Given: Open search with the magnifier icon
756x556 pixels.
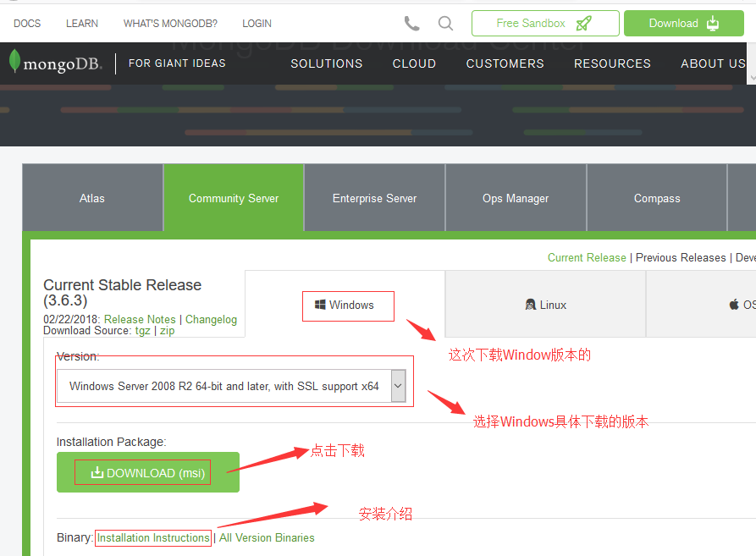Looking at the screenshot, I should pyautogui.click(x=445, y=23).
